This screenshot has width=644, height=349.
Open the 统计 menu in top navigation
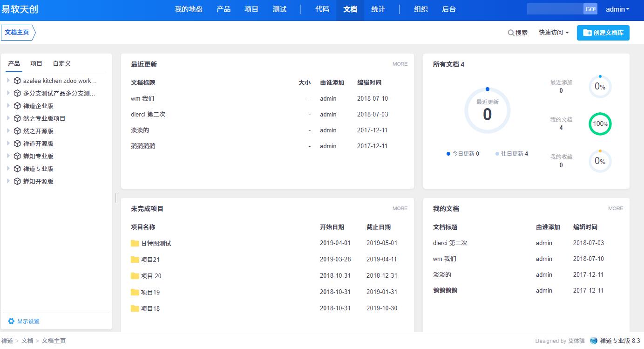pos(378,9)
